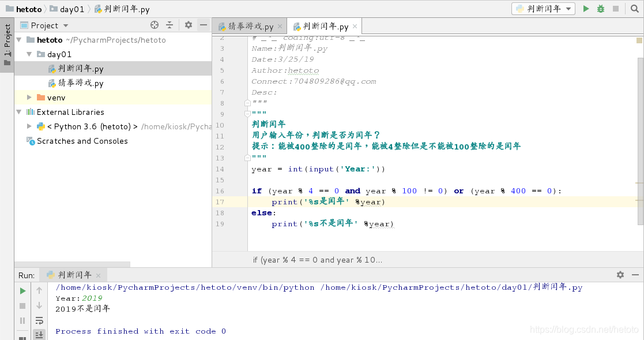644x340 pixels.
Task: Click the editor breadcrumb 'if (year % 4 == 0...'
Action: pos(318,260)
